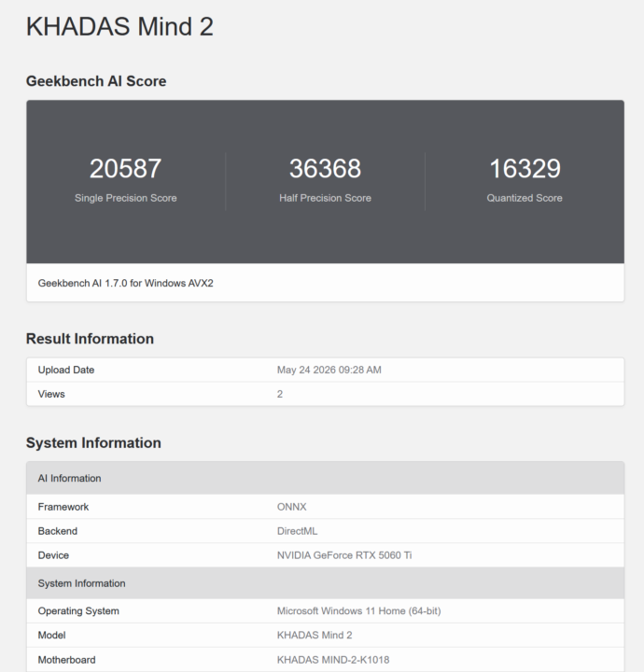Select the DirectML backend value

tap(298, 531)
